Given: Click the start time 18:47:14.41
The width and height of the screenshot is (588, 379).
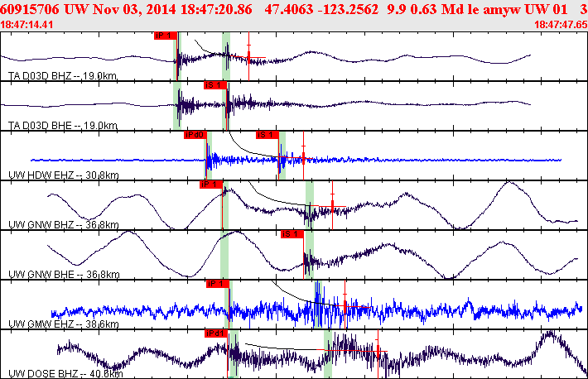Looking at the screenshot, I should pyautogui.click(x=27, y=25).
